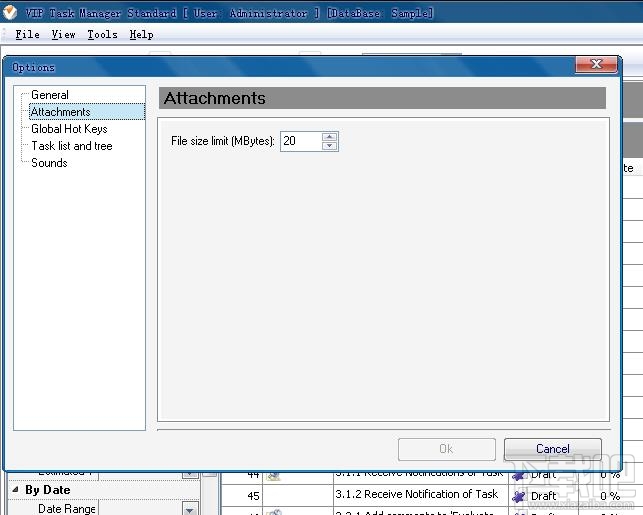Click the File size limit input field
This screenshot has height=515, width=643.
[x=301, y=141]
